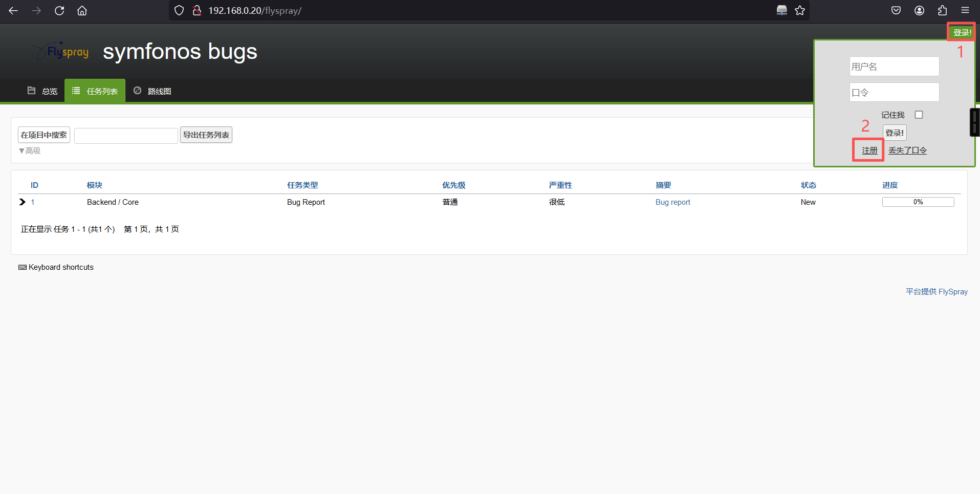Image resolution: width=980 pixels, height=494 pixels.
Task: Click the 注册 register link
Action: click(x=869, y=150)
